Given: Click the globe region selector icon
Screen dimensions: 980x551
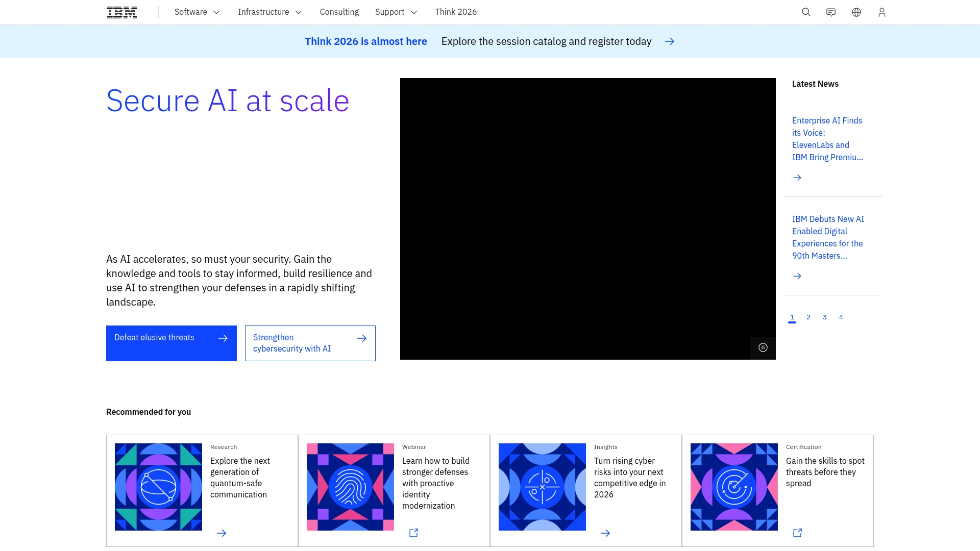Looking at the screenshot, I should 856,12.
